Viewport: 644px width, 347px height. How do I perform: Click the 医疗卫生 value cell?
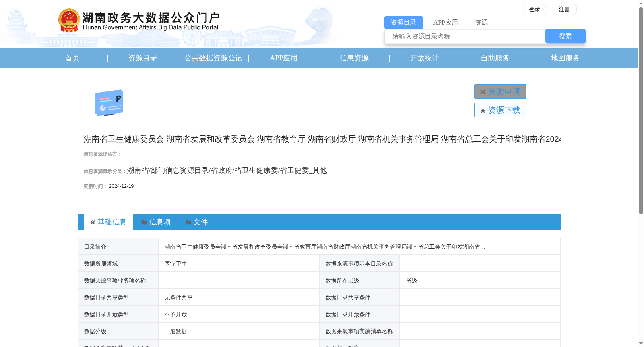(x=239, y=264)
